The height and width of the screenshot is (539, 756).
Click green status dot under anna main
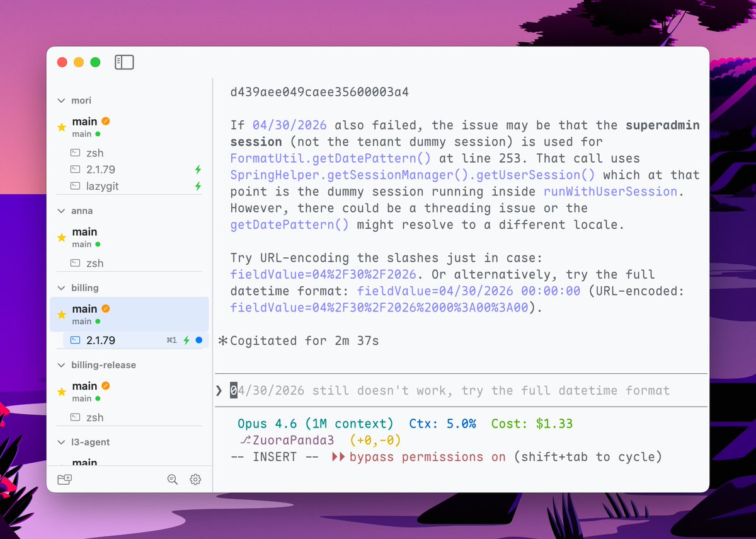98,245
